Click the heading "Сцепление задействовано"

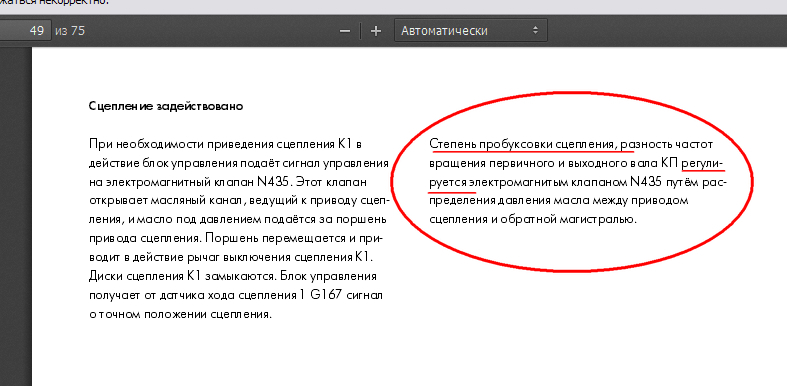coord(166,106)
